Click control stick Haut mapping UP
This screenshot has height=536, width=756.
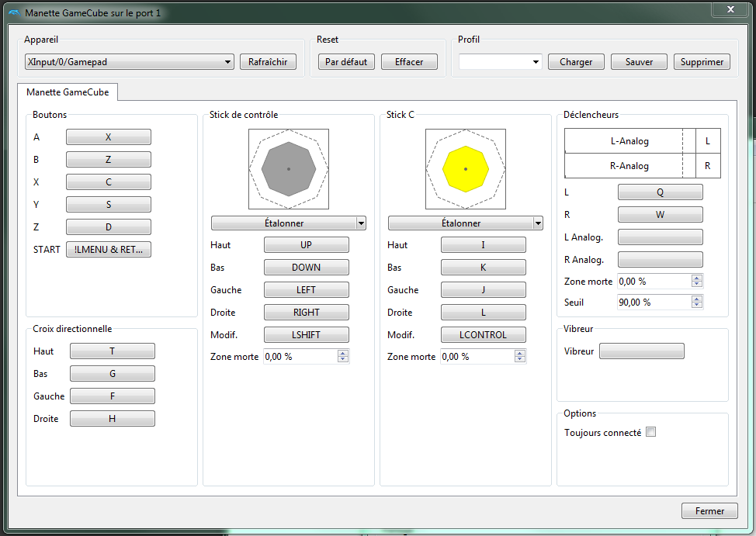(x=306, y=245)
